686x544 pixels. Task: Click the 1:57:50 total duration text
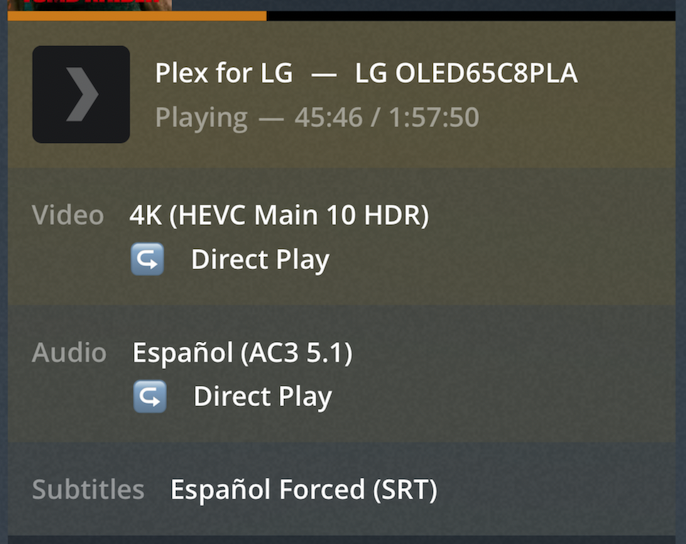pyautogui.click(x=434, y=117)
